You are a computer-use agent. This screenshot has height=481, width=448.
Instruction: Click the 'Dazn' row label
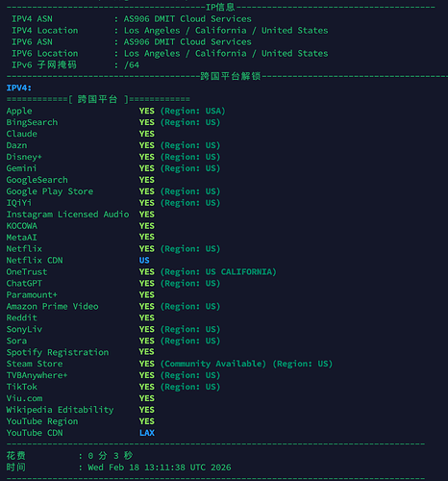pyautogui.click(x=16, y=145)
